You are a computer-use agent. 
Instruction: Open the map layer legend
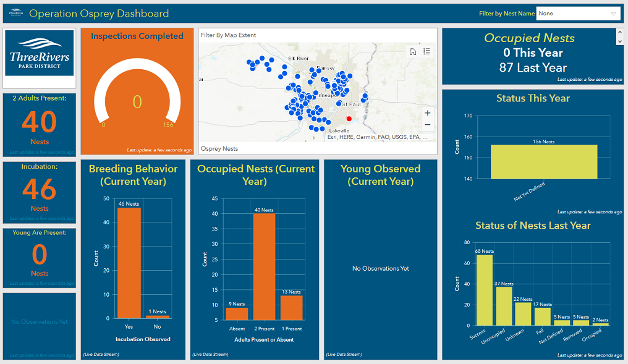click(425, 52)
